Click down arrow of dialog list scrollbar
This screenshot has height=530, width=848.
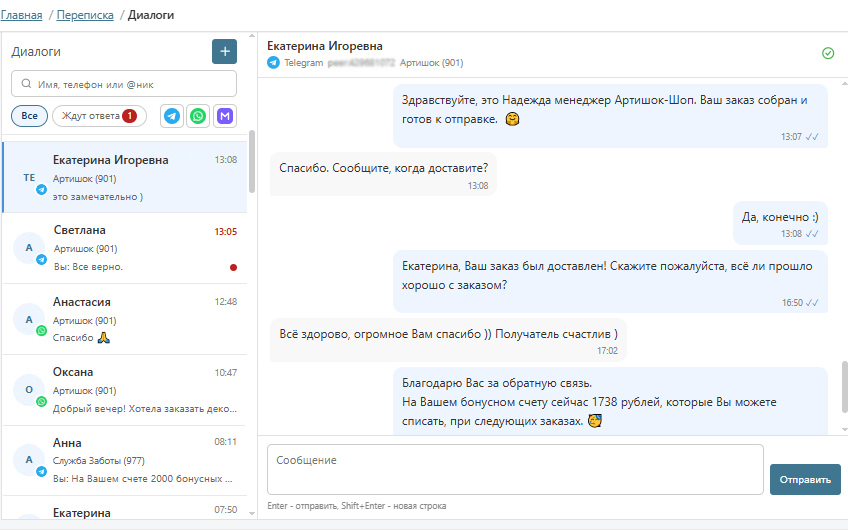[x=251, y=513]
